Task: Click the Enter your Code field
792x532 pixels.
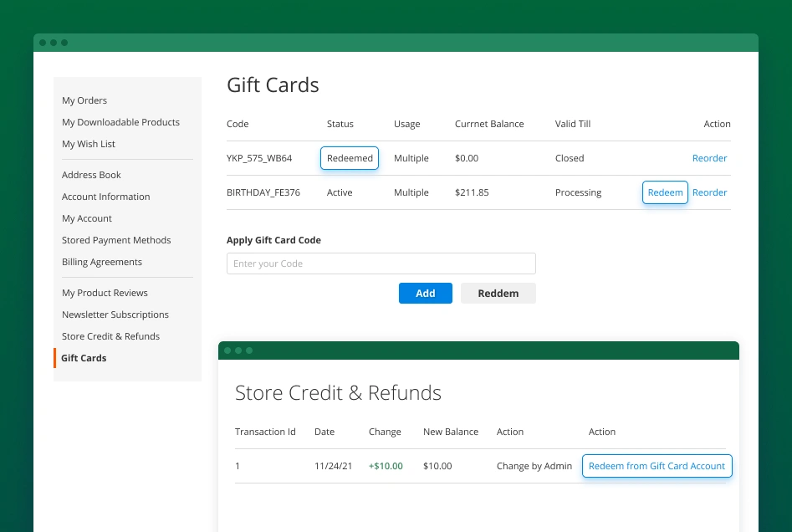Action: [x=381, y=263]
